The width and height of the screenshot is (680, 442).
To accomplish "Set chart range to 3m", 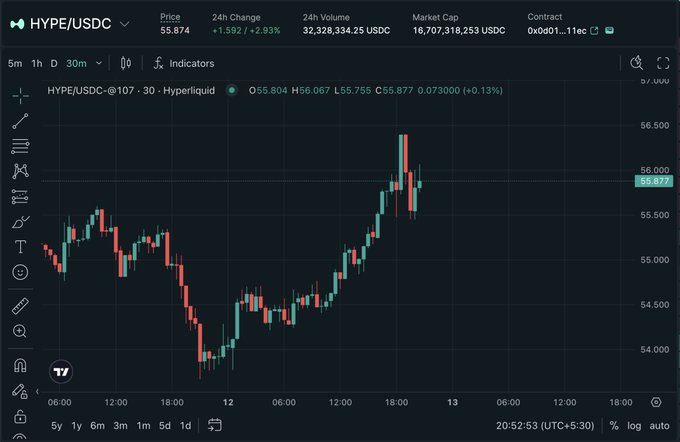I will coord(121,426).
